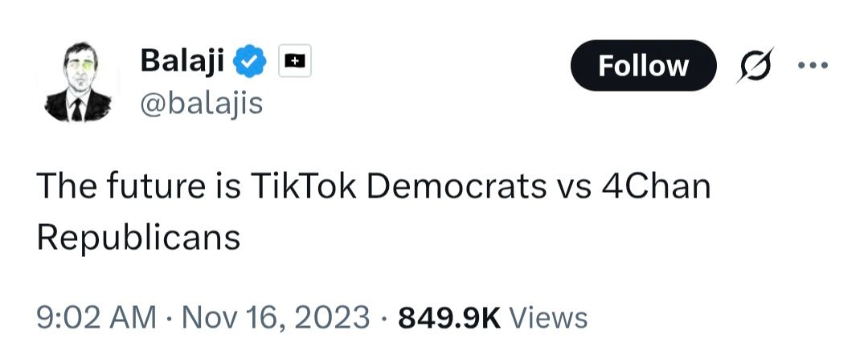Click the tie in the avatar drawing
Image resolution: width=868 pixels, height=359 pixels.
point(76,108)
